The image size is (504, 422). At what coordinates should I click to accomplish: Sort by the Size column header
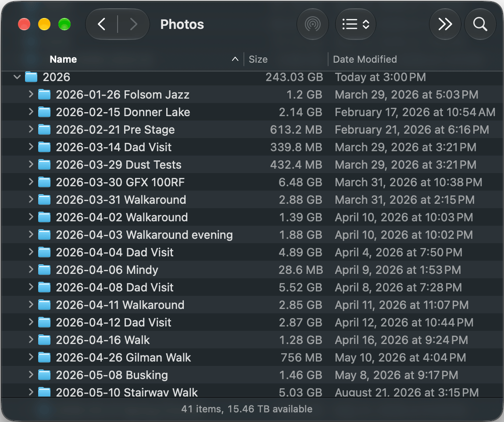[x=258, y=60]
